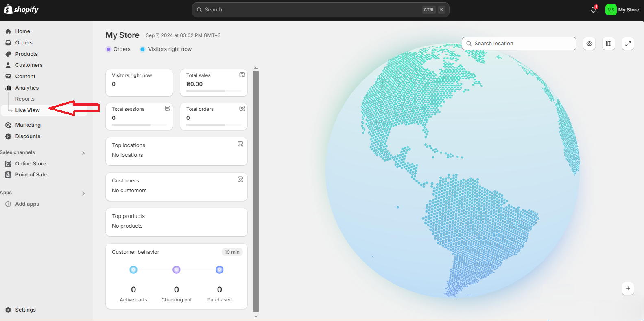
Task: Toggle the Orders legend marker
Action: tap(109, 49)
